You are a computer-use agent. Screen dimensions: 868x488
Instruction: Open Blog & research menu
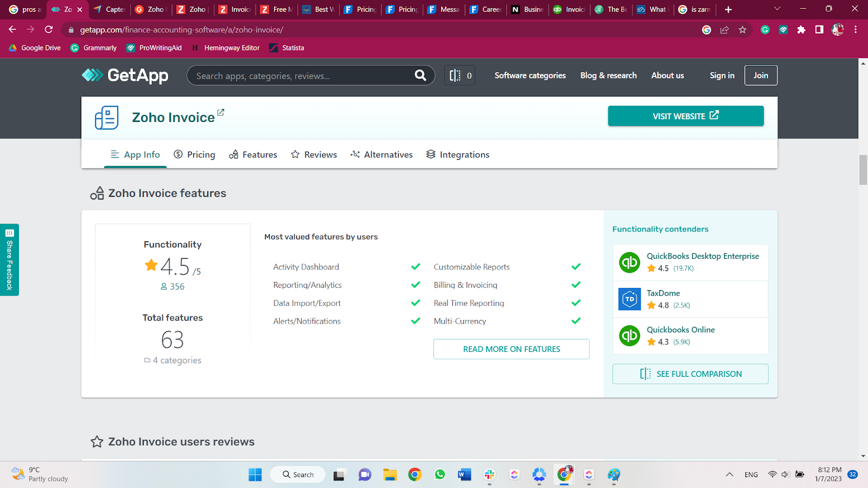pos(609,75)
